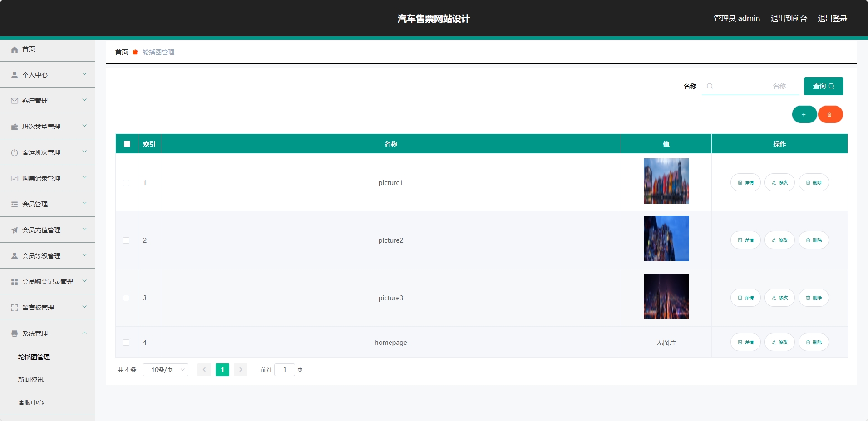Click the card icon beside 购票记录管理
Screen dimensions: 868x421
pyautogui.click(x=15, y=178)
